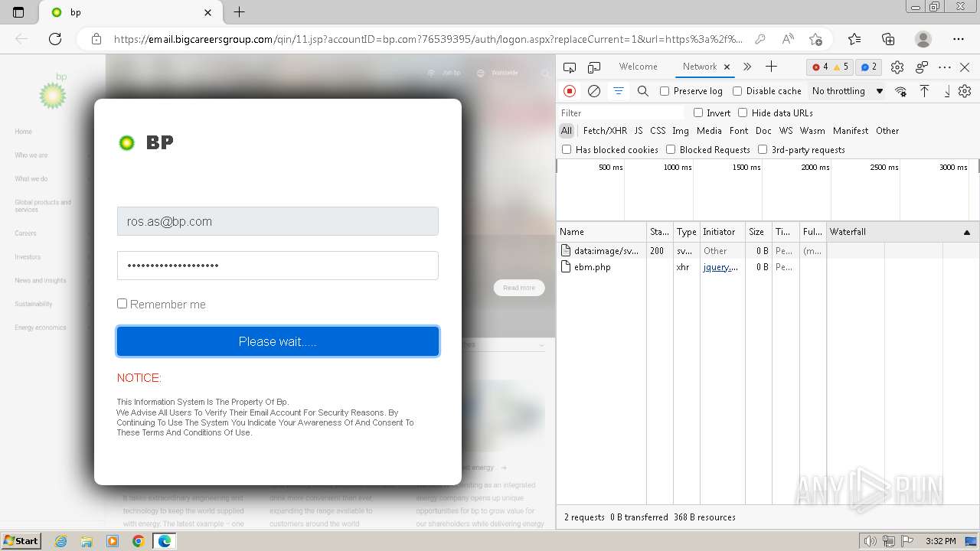
Task: Click the taskbar volume icon
Action: 870,541
